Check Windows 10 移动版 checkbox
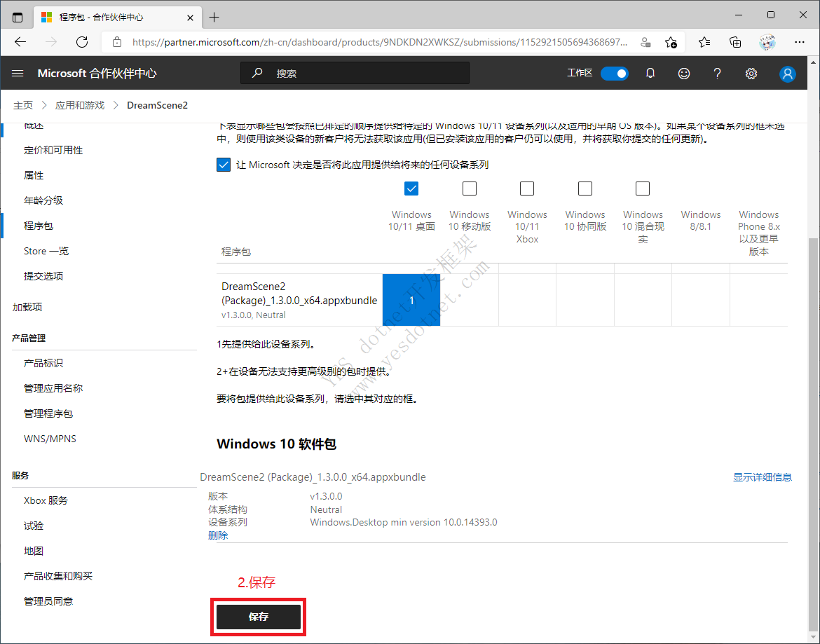This screenshot has width=820, height=644. [x=470, y=189]
